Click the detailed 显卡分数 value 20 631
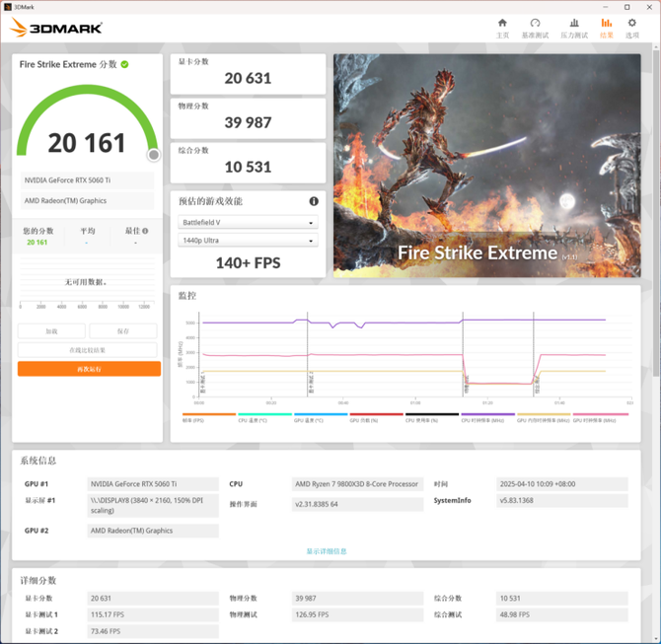Viewport: 661px width, 644px height. click(153, 599)
